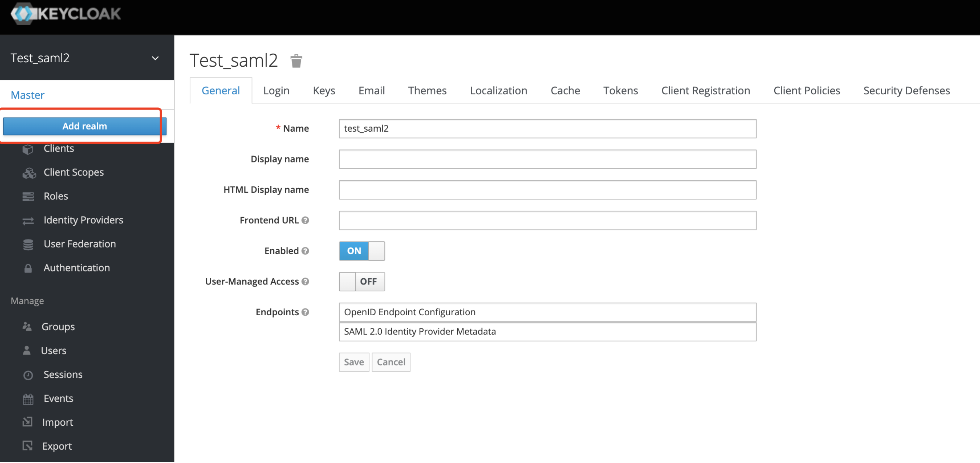This screenshot has height=463, width=980.
Task: Switch to the Login tab
Action: coord(276,90)
